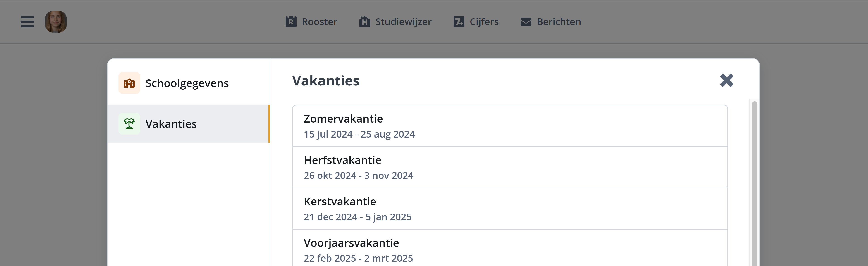The height and width of the screenshot is (266, 868).
Task: Select the Kerstvakantie list entry
Action: coord(510,209)
